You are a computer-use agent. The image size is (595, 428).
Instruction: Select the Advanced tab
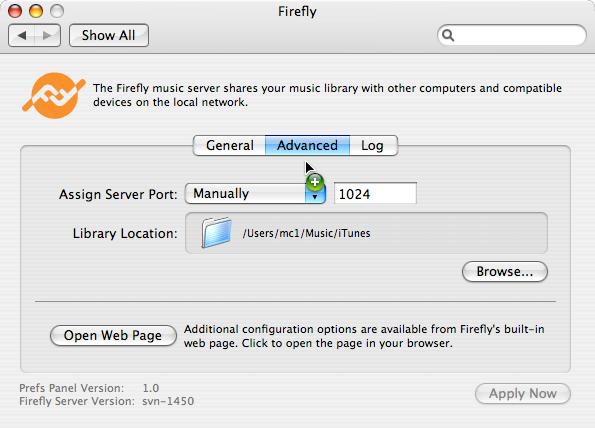[x=307, y=145]
